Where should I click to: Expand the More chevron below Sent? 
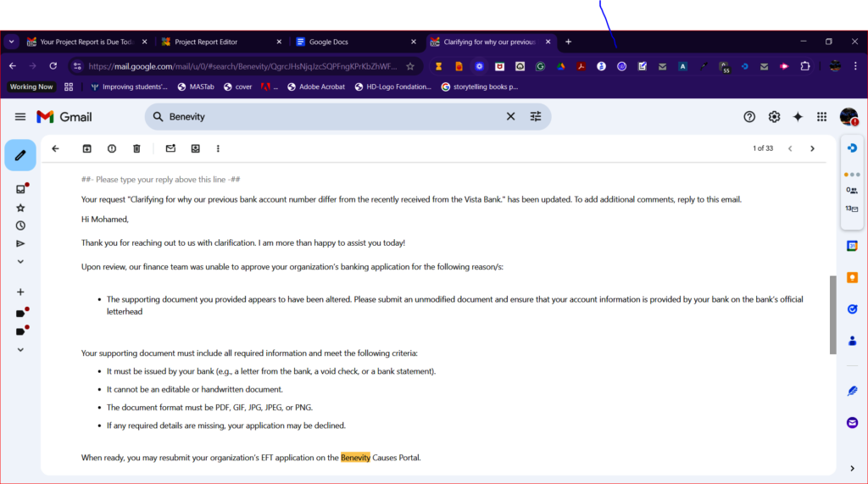point(20,261)
